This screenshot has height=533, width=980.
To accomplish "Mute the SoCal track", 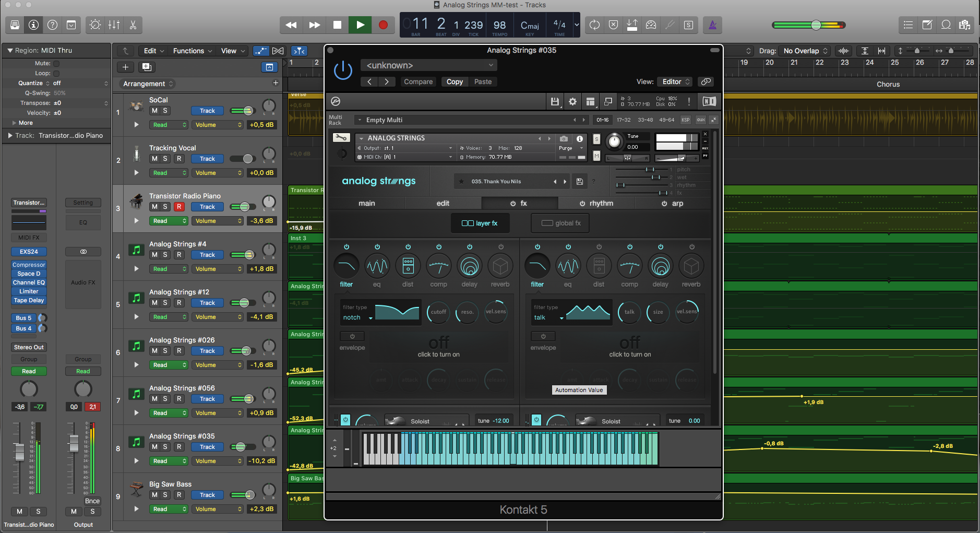I will point(154,111).
